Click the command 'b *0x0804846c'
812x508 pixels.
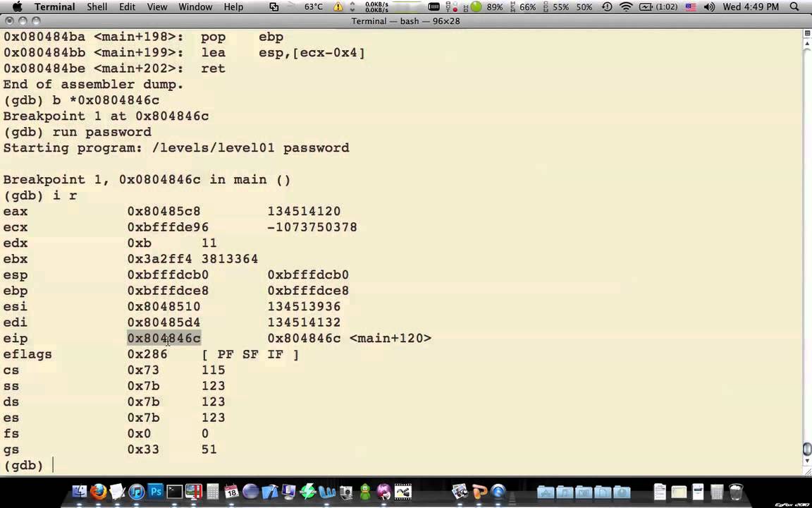[106, 100]
